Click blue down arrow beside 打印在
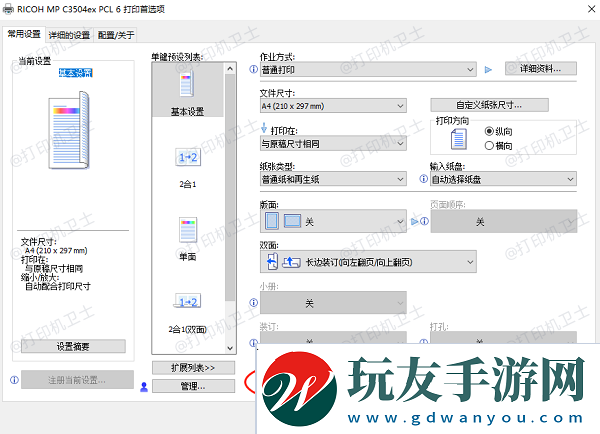The width and height of the screenshot is (600, 434). point(264,128)
